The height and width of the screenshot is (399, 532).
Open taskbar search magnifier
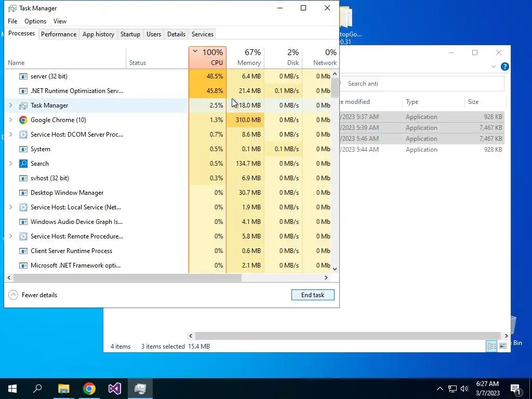click(x=37, y=389)
